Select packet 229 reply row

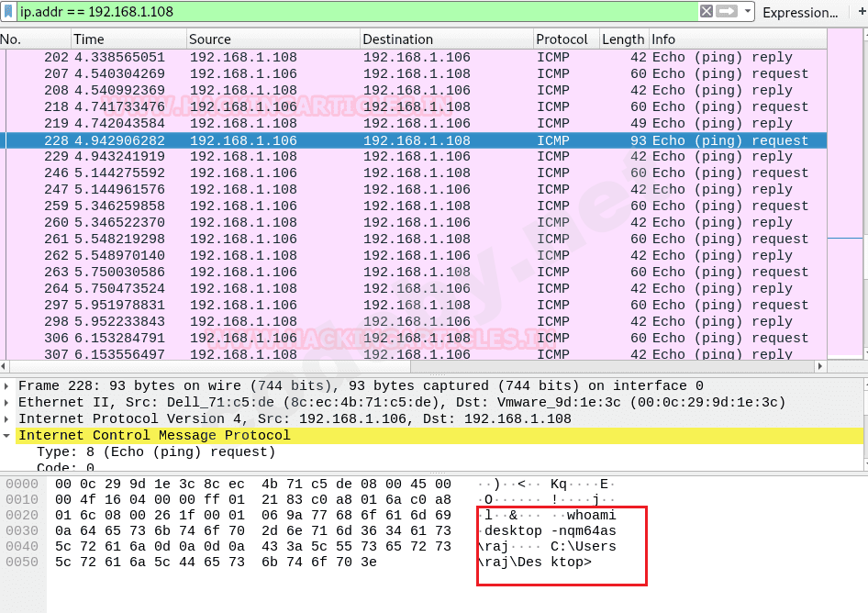click(415, 157)
